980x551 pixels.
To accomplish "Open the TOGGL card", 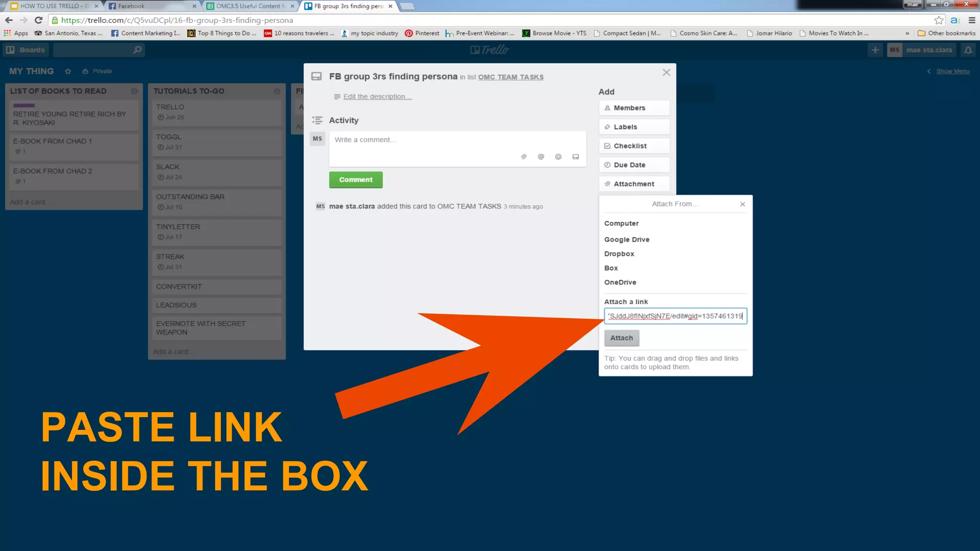I will [x=217, y=142].
